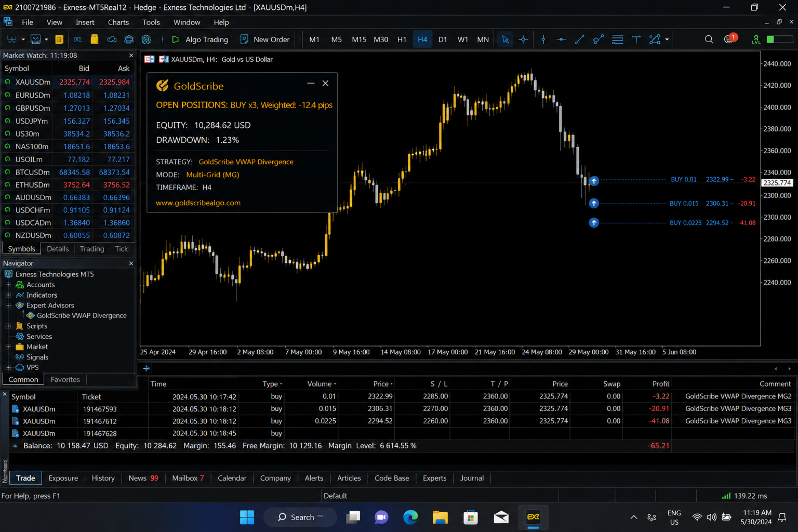Switch to the Favorites tab in Navigator
The height and width of the screenshot is (532, 798).
click(x=65, y=380)
